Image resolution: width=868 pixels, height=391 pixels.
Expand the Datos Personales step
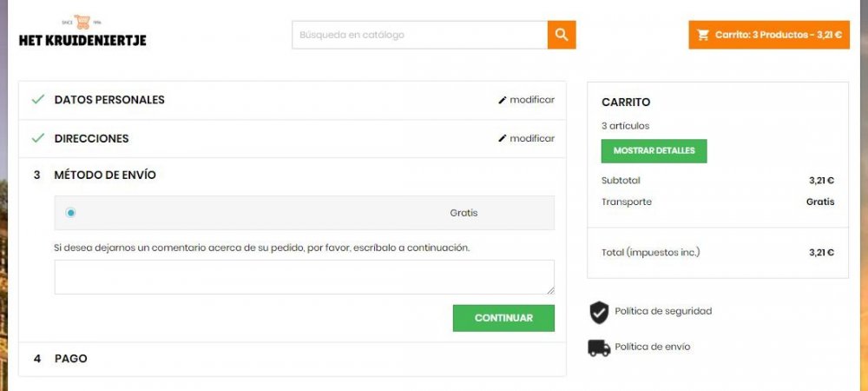(x=109, y=100)
